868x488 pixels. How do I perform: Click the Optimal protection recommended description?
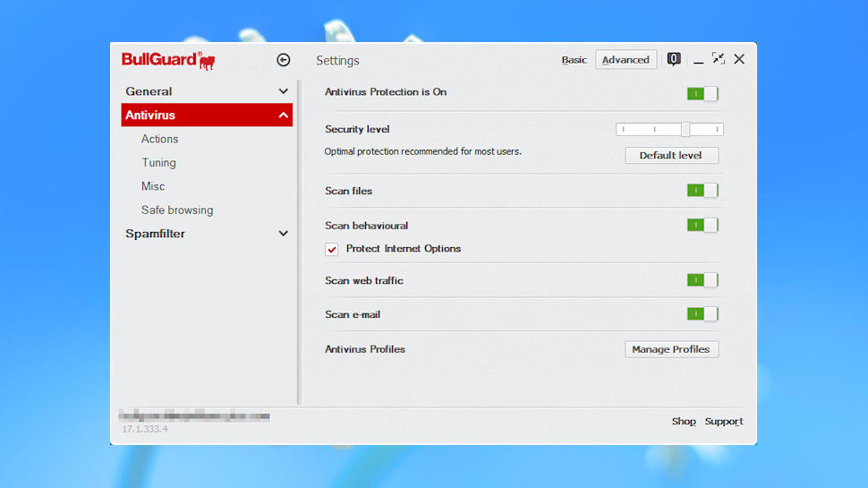[423, 152]
